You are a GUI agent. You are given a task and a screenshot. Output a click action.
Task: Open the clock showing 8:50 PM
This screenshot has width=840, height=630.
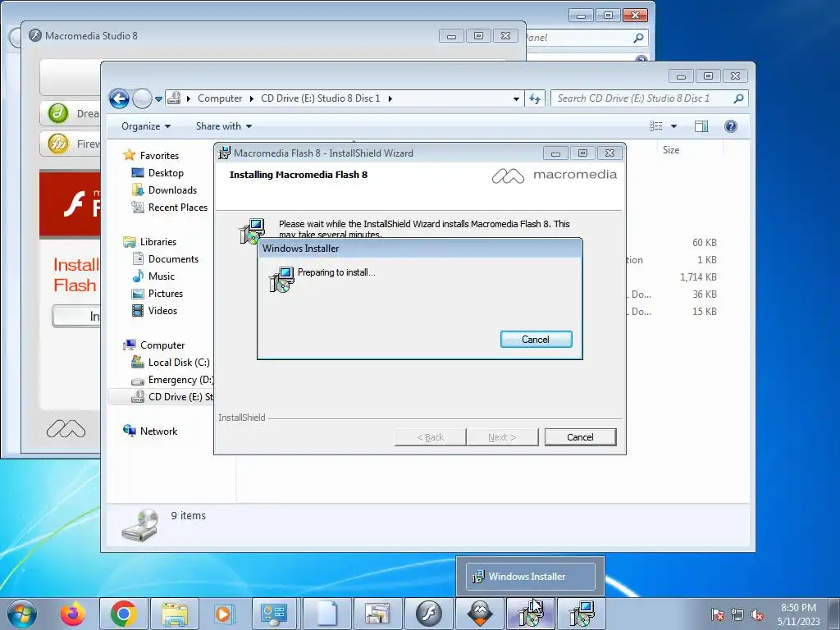coord(798,614)
